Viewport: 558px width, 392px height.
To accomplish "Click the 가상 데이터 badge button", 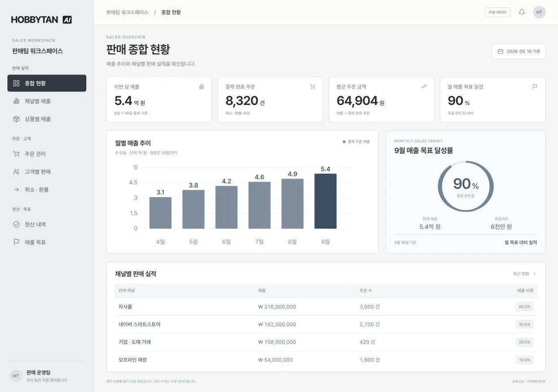I will (x=497, y=12).
